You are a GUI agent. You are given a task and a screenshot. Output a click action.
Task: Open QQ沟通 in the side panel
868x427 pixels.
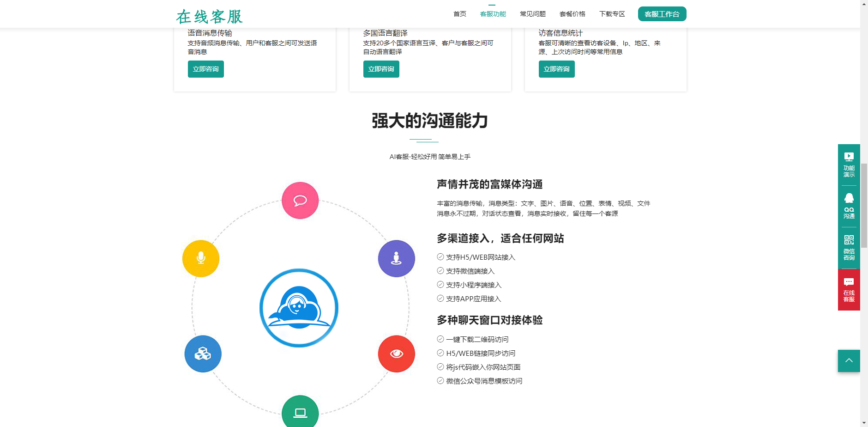click(849, 206)
